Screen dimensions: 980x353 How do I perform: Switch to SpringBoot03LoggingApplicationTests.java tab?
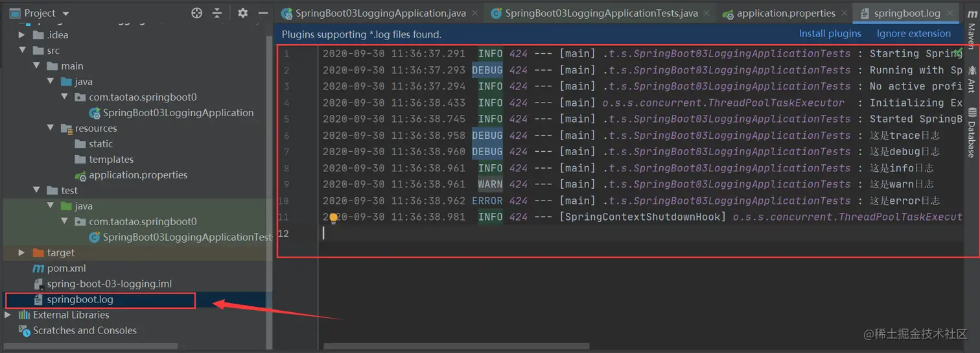[x=601, y=13]
